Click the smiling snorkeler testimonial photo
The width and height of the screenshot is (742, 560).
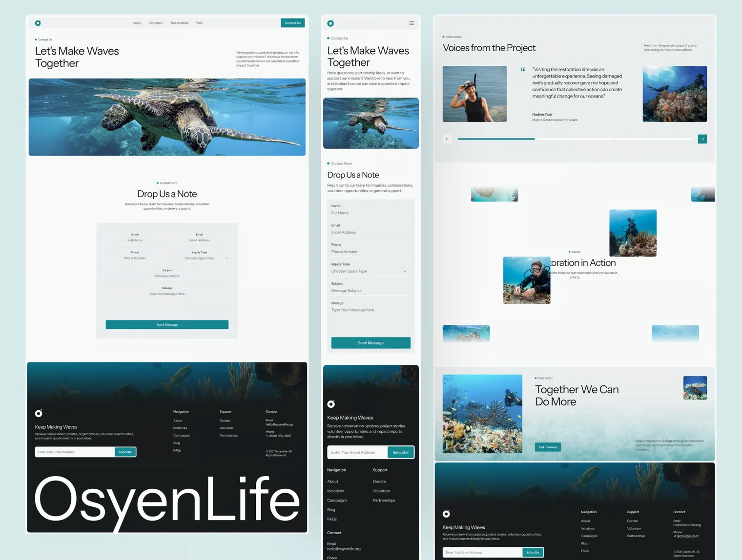(x=474, y=94)
